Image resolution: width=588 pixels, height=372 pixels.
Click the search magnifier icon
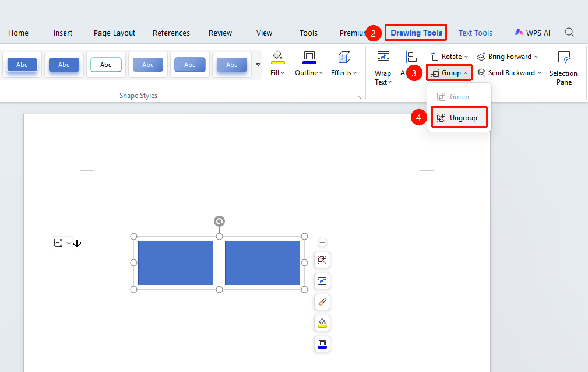point(569,32)
